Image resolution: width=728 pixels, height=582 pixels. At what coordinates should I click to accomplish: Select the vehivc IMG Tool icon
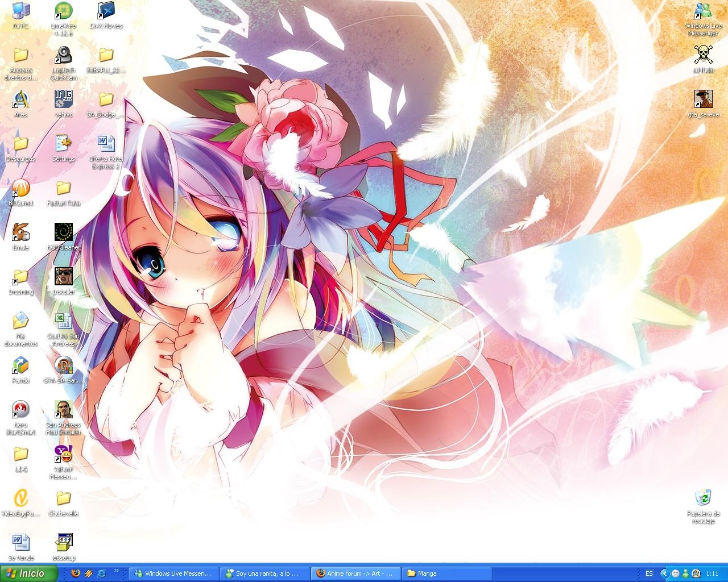click(63, 105)
